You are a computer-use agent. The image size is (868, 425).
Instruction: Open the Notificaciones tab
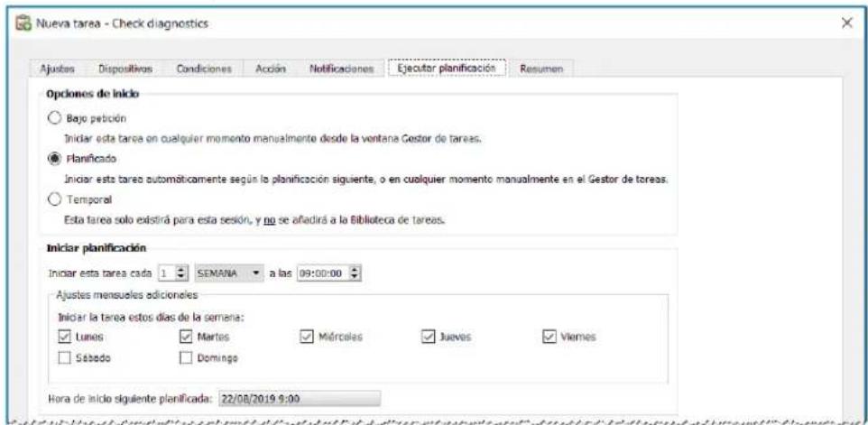[342, 69]
